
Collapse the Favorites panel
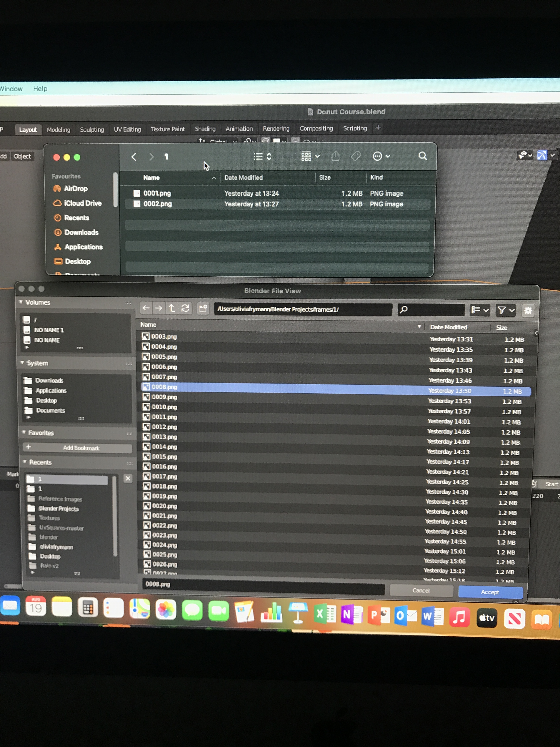[x=24, y=432]
